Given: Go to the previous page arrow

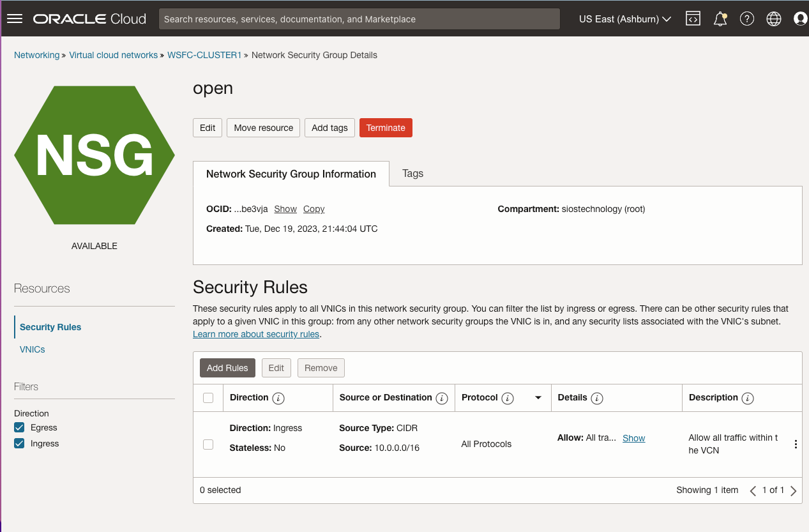Looking at the screenshot, I should (x=753, y=490).
